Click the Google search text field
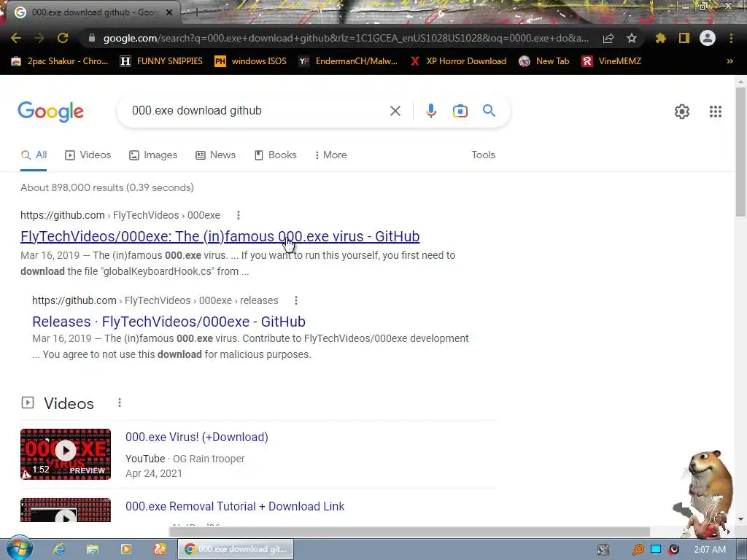Image resolution: width=747 pixels, height=560 pixels. [258, 111]
